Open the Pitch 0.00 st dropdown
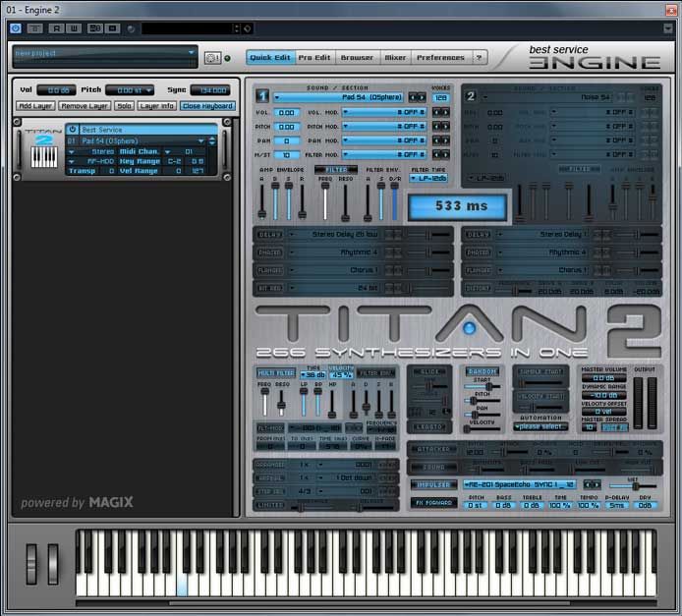 [x=130, y=90]
